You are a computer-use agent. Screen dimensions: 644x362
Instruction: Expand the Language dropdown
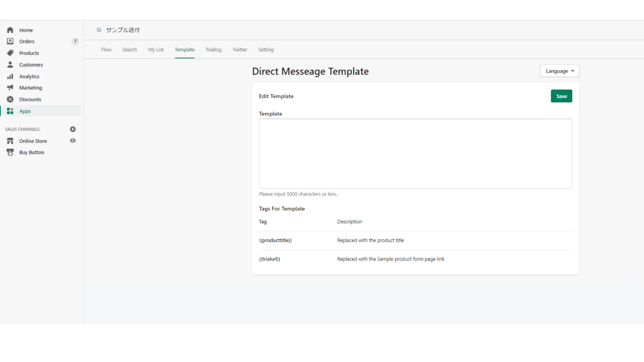[x=559, y=71]
